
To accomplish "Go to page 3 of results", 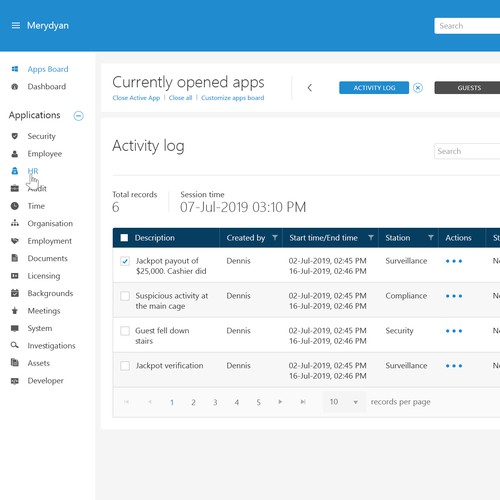I will [215, 402].
